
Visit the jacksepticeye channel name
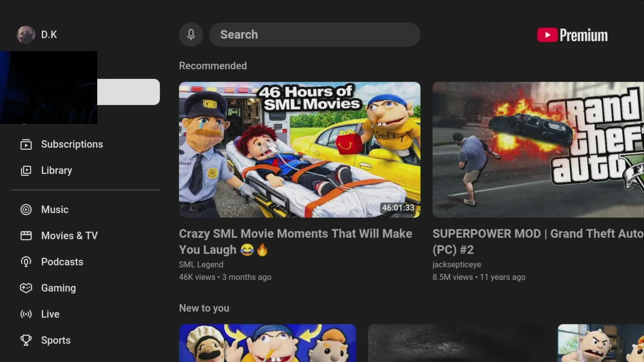(457, 264)
